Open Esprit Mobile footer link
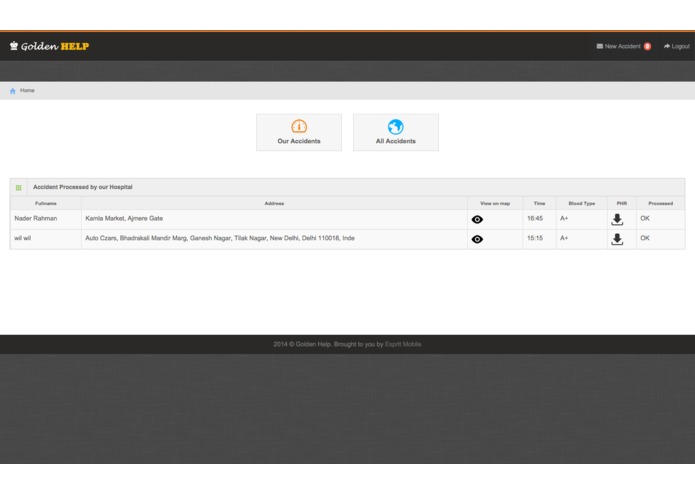Image resolution: width=695 pixels, height=494 pixels. [x=403, y=344]
